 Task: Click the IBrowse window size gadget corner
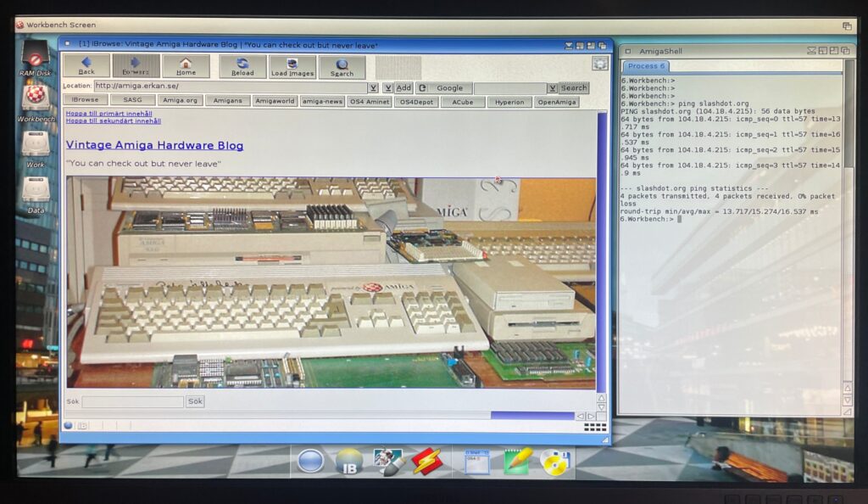click(605, 441)
